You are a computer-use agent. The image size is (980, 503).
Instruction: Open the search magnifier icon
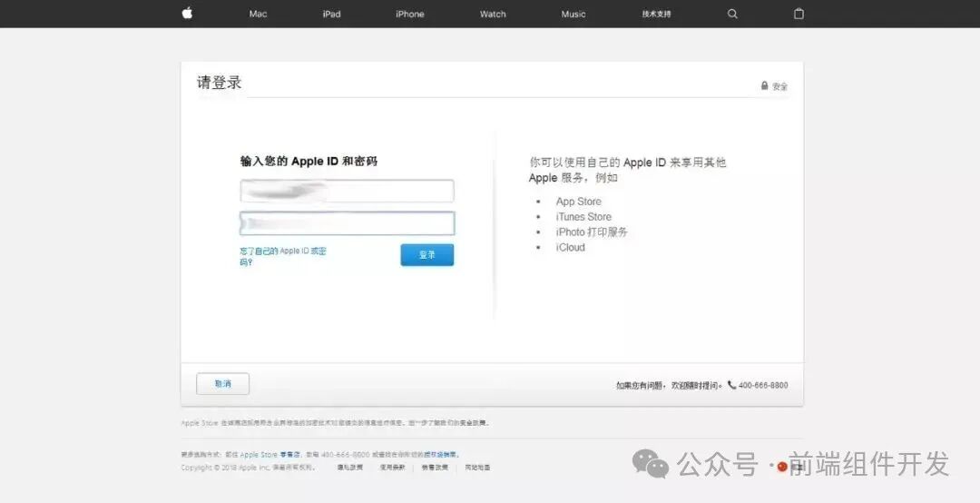coord(732,14)
